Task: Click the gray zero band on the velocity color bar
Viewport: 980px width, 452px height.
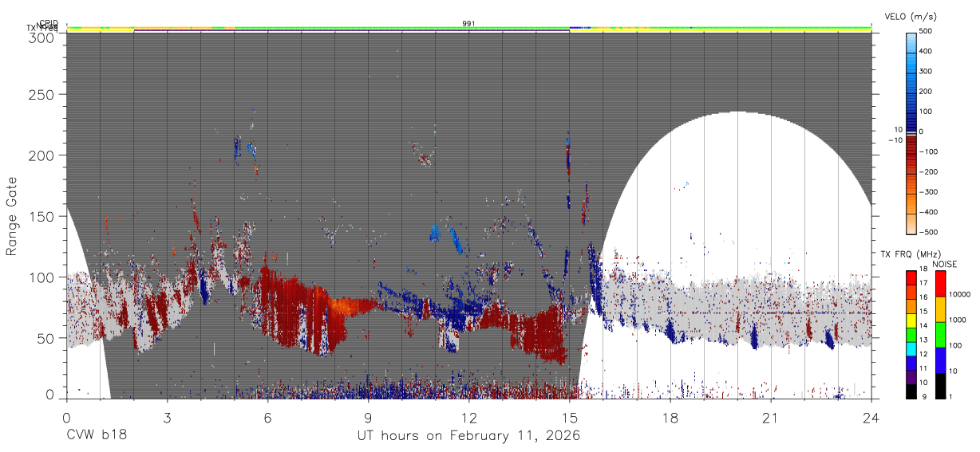Action: [x=911, y=132]
